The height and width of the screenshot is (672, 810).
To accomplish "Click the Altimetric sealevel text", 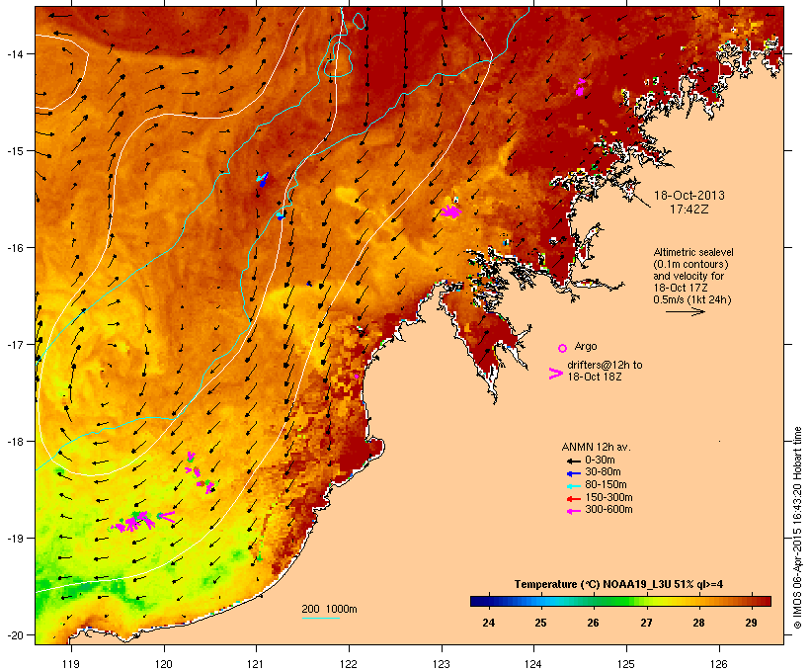I will tap(693, 252).
